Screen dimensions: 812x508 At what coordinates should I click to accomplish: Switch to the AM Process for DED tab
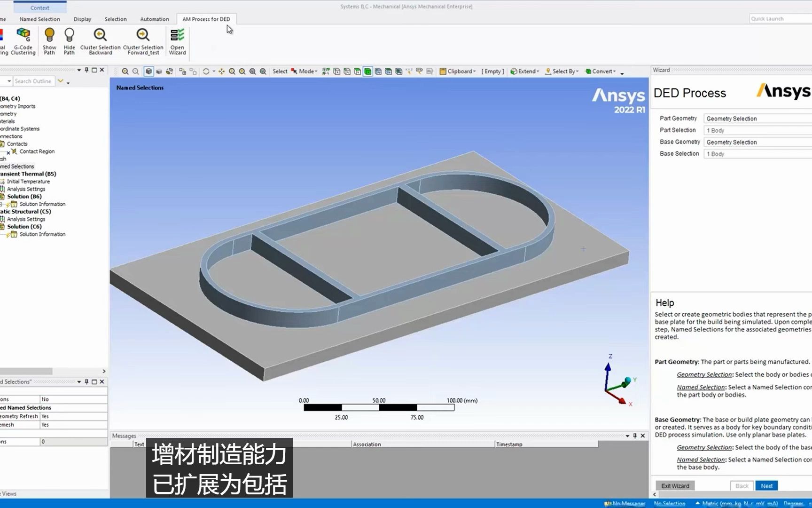[x=206, y=19]
